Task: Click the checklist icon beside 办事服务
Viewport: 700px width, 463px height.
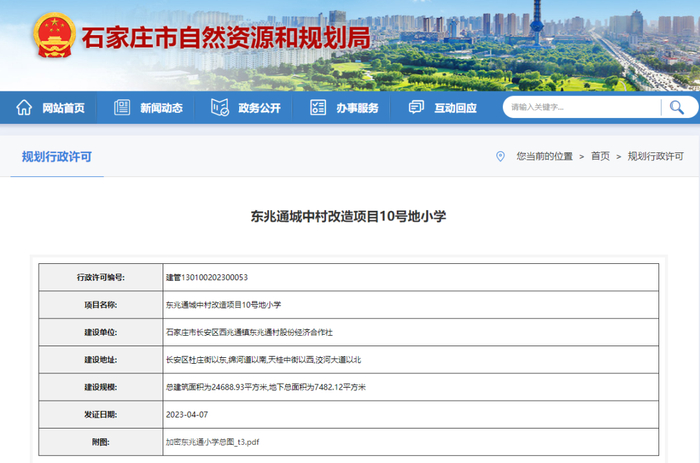Action: tap(318, 108)
